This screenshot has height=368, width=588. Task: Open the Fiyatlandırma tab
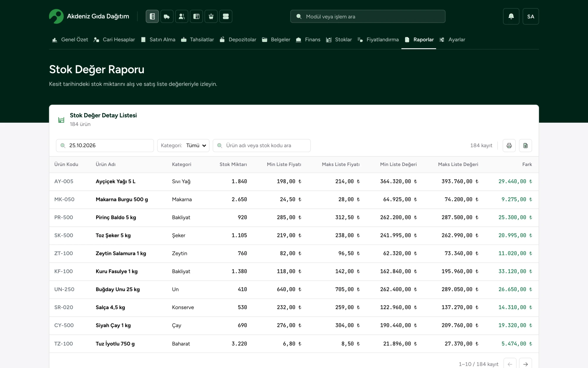(x=378, y=39)
